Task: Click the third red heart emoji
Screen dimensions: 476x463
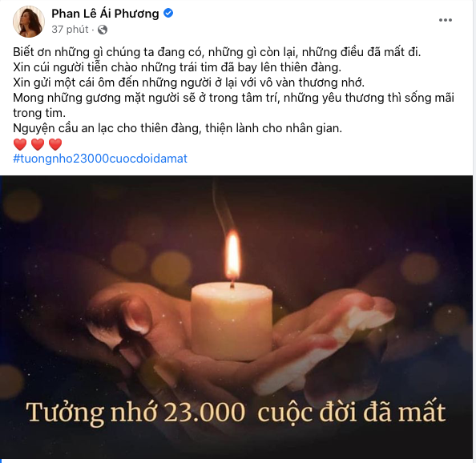Action: tap(55, 144)
